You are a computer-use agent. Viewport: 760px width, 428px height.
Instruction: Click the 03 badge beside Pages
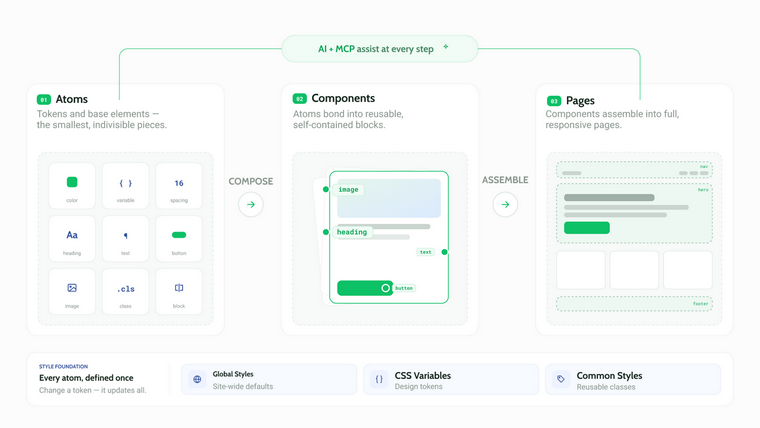[554, 101]
